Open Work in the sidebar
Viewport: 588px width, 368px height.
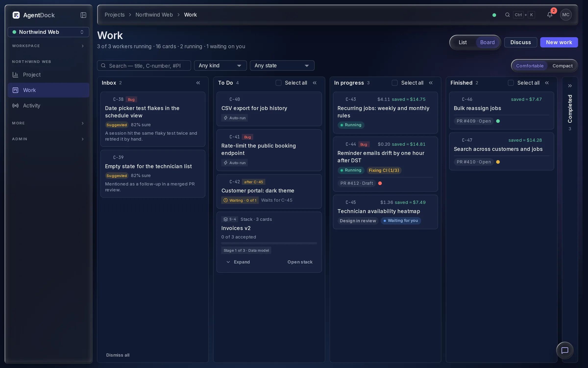tap(49, 90)
